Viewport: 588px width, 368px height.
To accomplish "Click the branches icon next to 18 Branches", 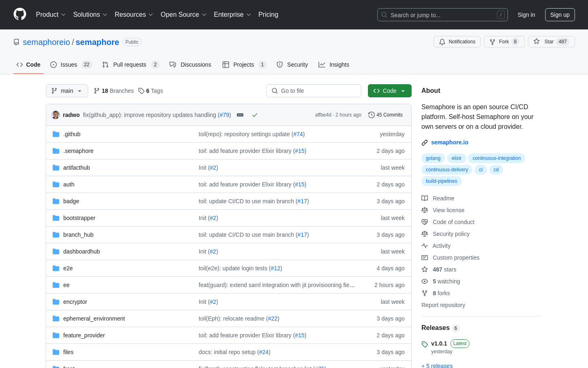I will coord(97,91).
